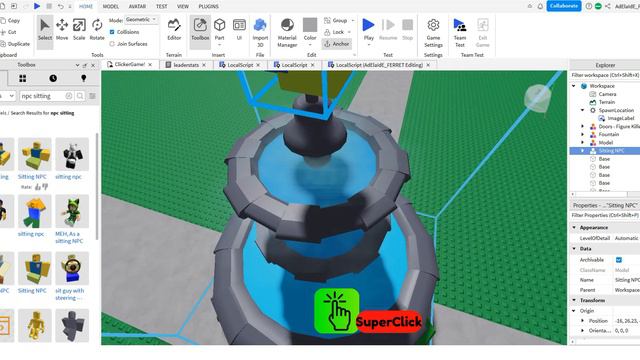Open the notifications bell
Screen dimensions: 640x360
540,6
